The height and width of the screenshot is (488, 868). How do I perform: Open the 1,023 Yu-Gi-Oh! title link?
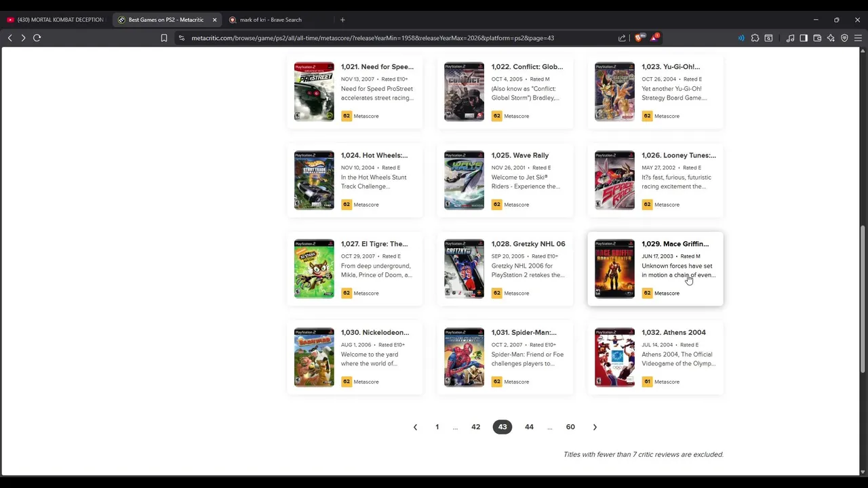pos(671,66)
